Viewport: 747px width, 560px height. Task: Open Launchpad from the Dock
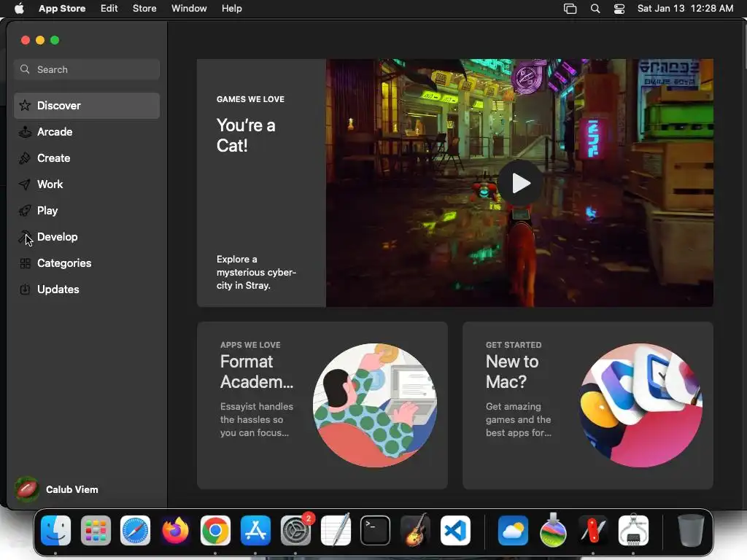pos(96,531)
